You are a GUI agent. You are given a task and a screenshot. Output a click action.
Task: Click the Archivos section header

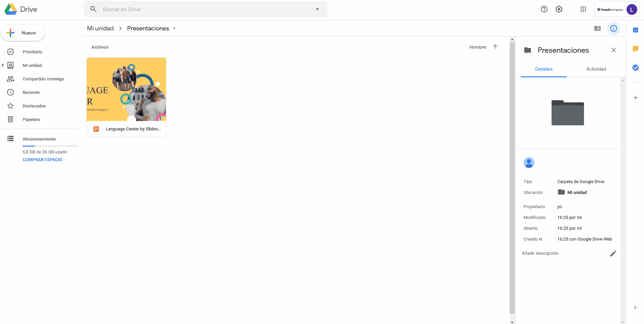click(100, 47)
